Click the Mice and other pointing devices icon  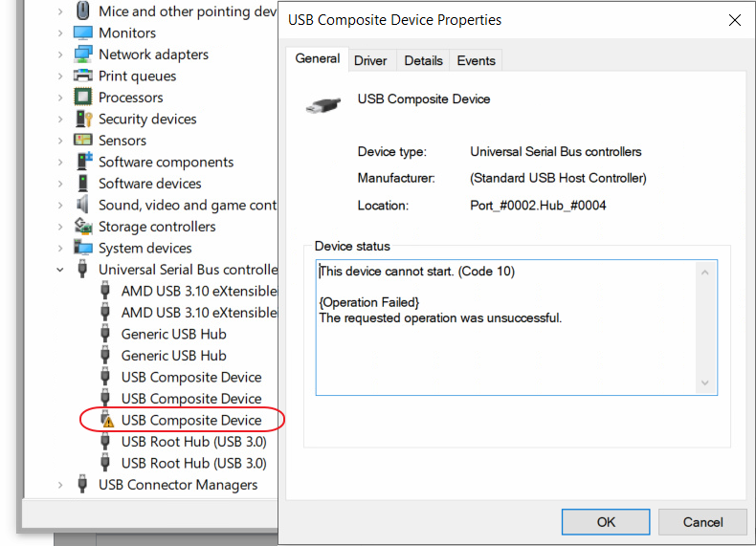point(83,11)
